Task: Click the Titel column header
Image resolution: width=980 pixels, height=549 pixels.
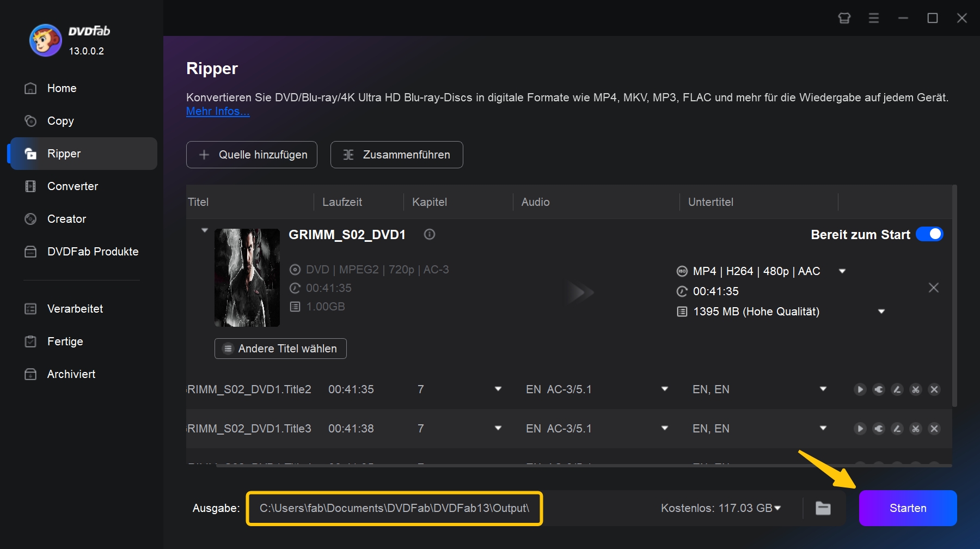Action: point(198,202)
